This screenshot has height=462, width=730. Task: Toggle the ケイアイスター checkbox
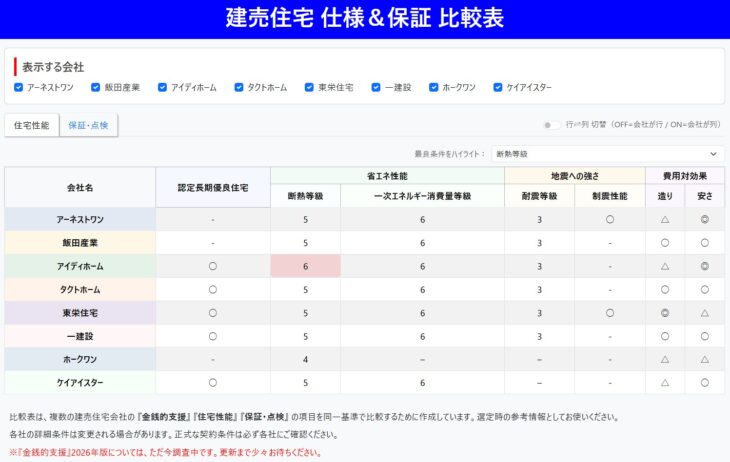tap(497, 87)
